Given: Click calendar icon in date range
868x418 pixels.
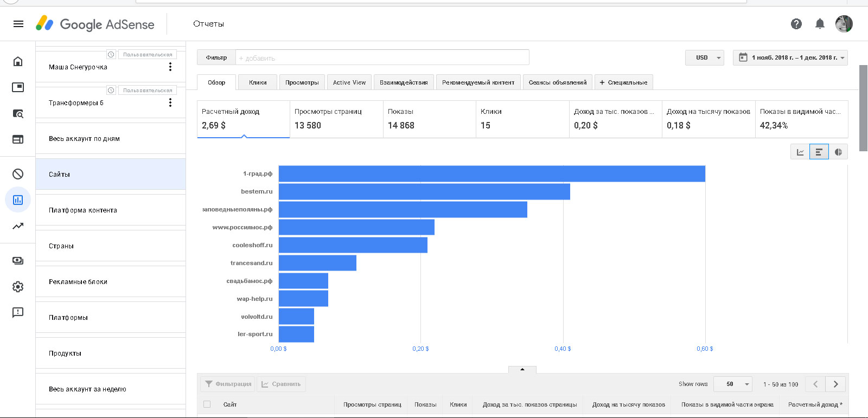Looking at the screenshot, I should click(743, 57).
